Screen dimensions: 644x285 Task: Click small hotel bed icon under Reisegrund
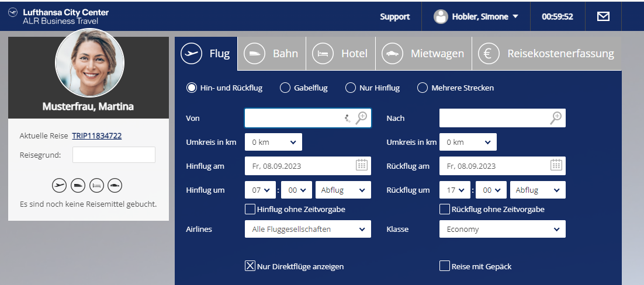96,186
